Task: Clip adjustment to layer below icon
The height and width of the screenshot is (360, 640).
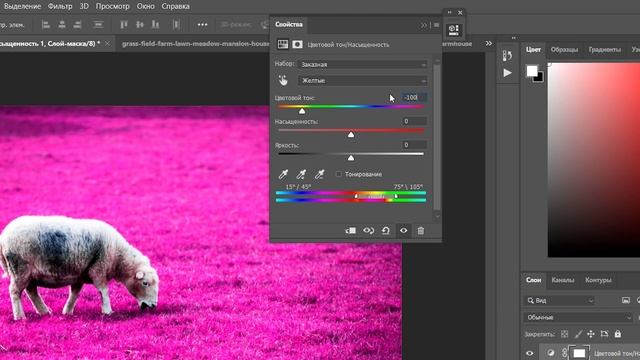Action: click(351, 231)
